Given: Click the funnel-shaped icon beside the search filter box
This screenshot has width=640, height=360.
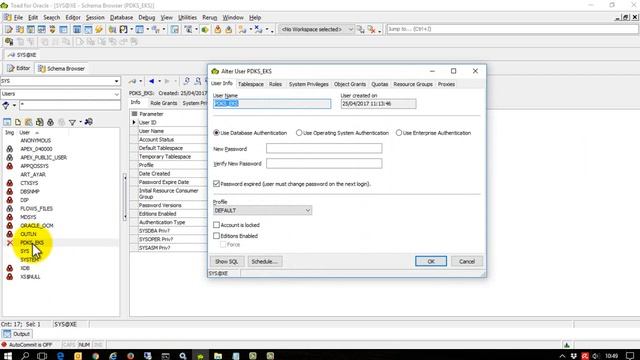Looking at the screenshot, I should [x=6, y=105].
